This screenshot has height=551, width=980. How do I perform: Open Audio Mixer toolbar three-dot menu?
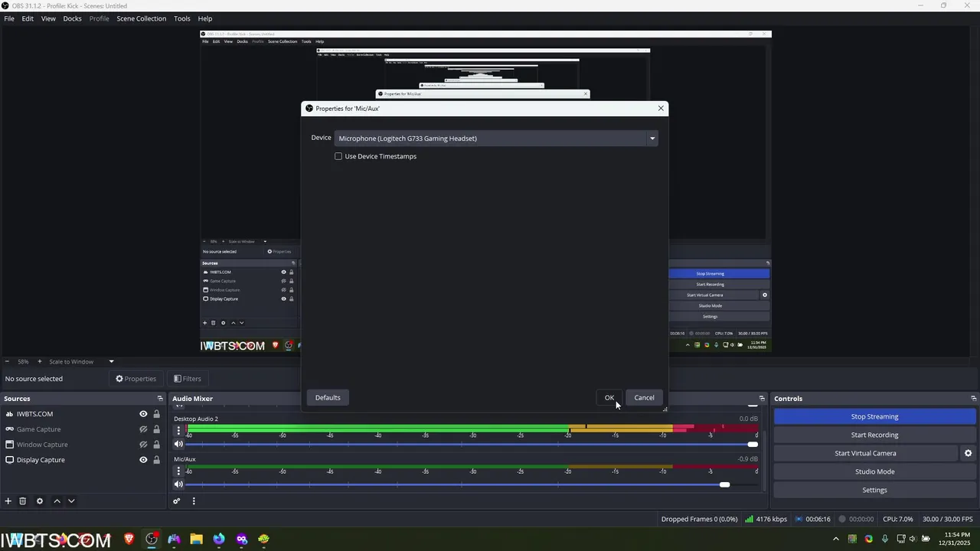coord(194,501)
